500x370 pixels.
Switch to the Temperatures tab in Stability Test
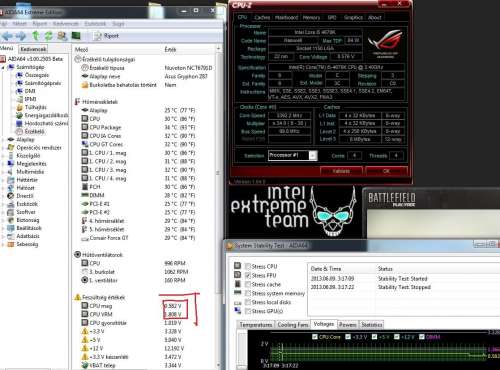click(256, 325)
